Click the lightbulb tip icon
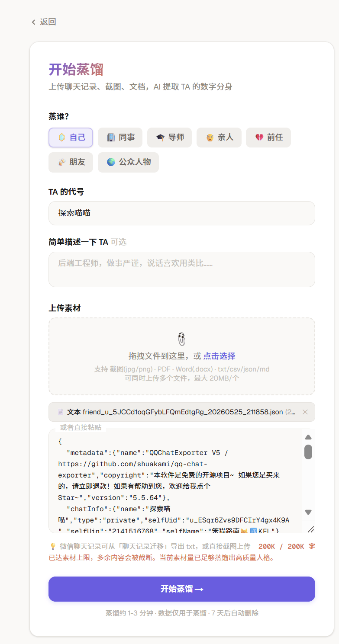The image size is (339, 644). click(x=53, y=546)
